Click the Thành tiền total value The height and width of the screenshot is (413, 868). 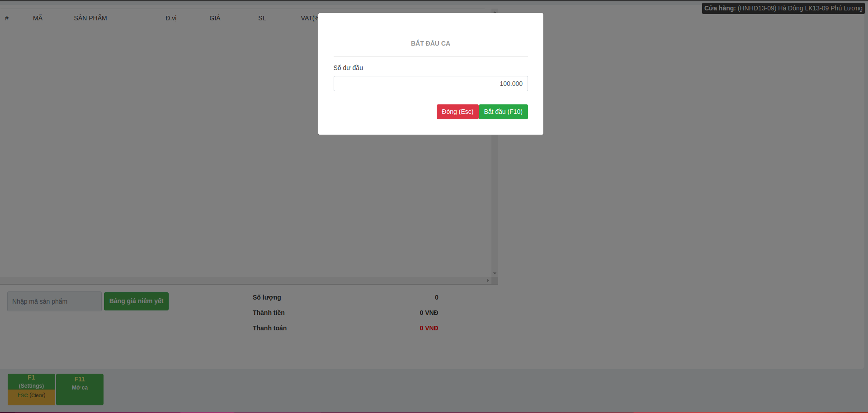click(429, 313)
